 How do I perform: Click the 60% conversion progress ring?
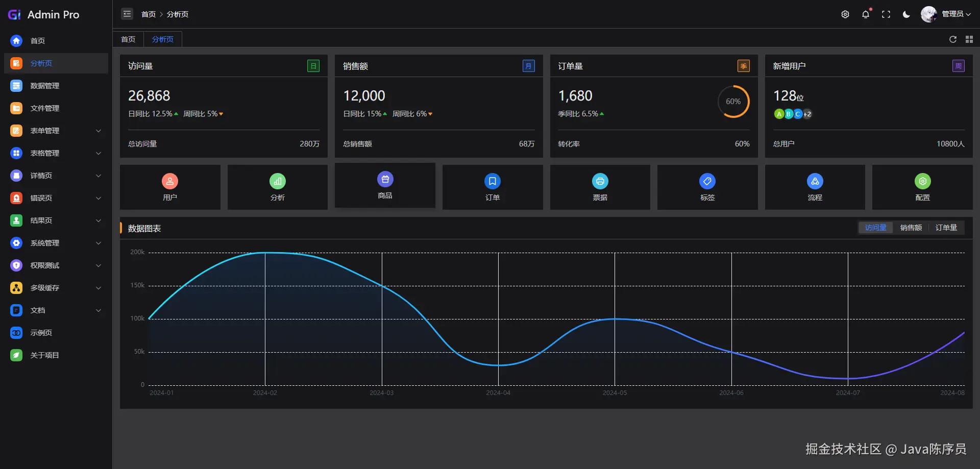point(733,102)
